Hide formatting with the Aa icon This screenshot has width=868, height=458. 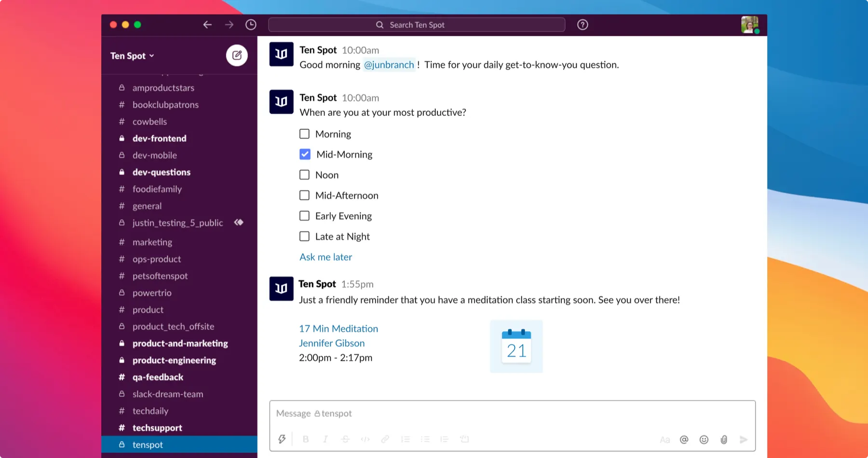665,440
